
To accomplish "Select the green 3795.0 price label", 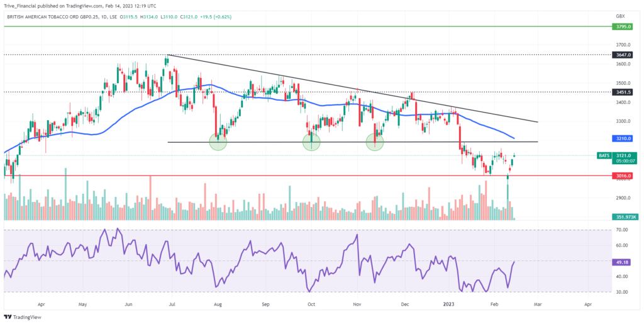I will click(623, 26).
